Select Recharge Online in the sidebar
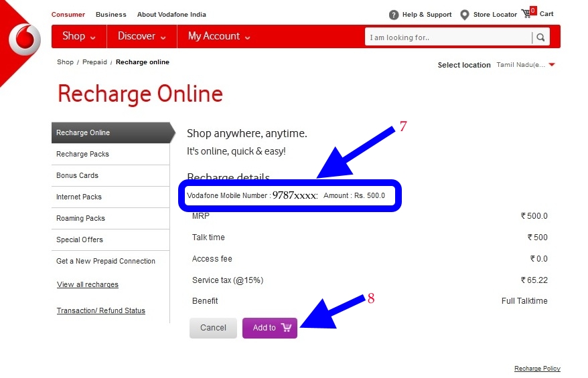The width and height of the screenshot is (588, 378). coord(111,132)
